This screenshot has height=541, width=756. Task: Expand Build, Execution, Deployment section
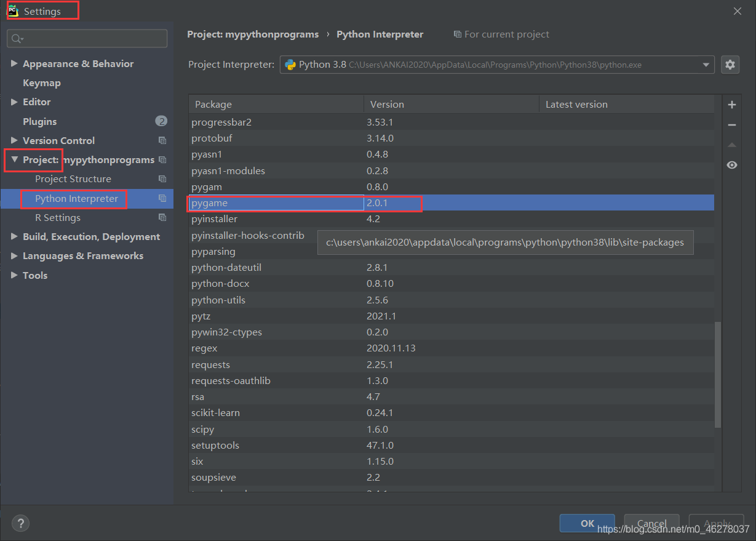pyautogui.click(x=14, y=236)
